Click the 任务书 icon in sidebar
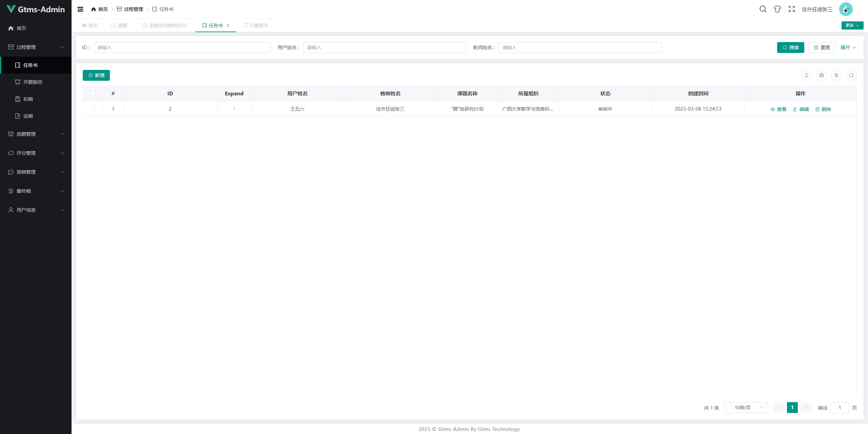This screenshot has width=868, height=434. pos(18,65)
